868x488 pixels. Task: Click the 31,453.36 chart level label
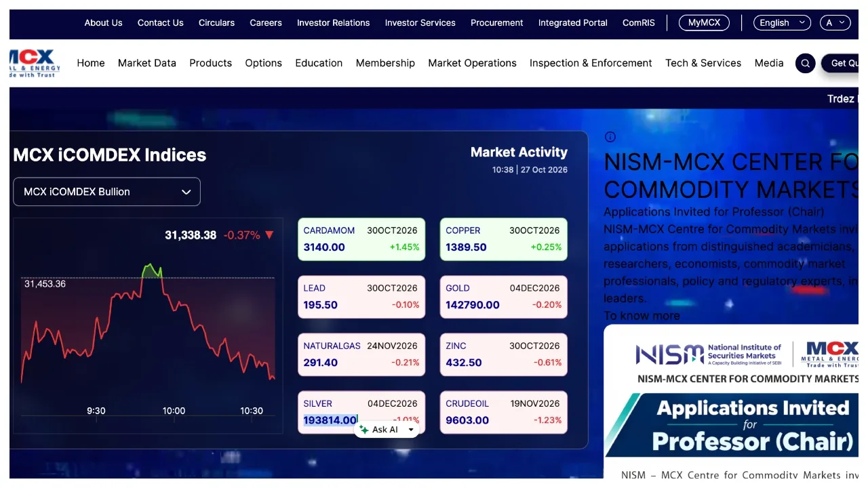tap(45, 284)
